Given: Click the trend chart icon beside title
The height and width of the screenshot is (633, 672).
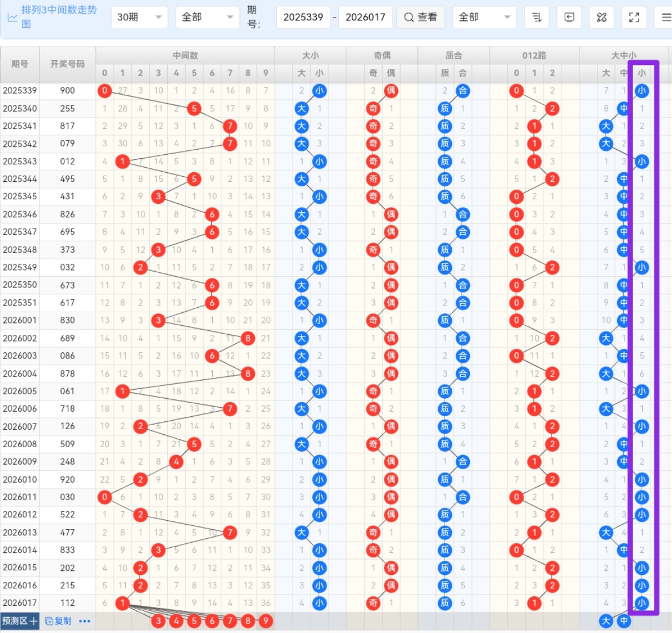Looking at the screenshot, I should tap(12, 18).
